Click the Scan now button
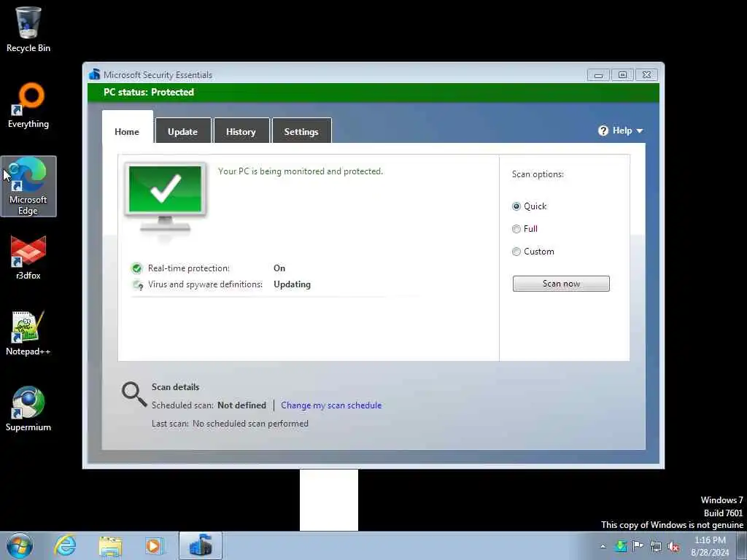 561,284
